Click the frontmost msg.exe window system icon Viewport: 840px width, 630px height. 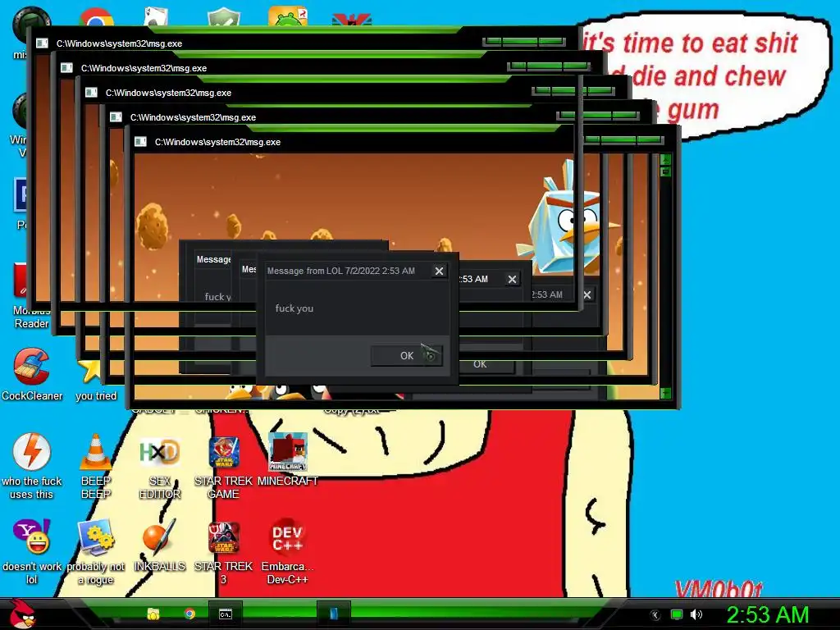[140, 141]
